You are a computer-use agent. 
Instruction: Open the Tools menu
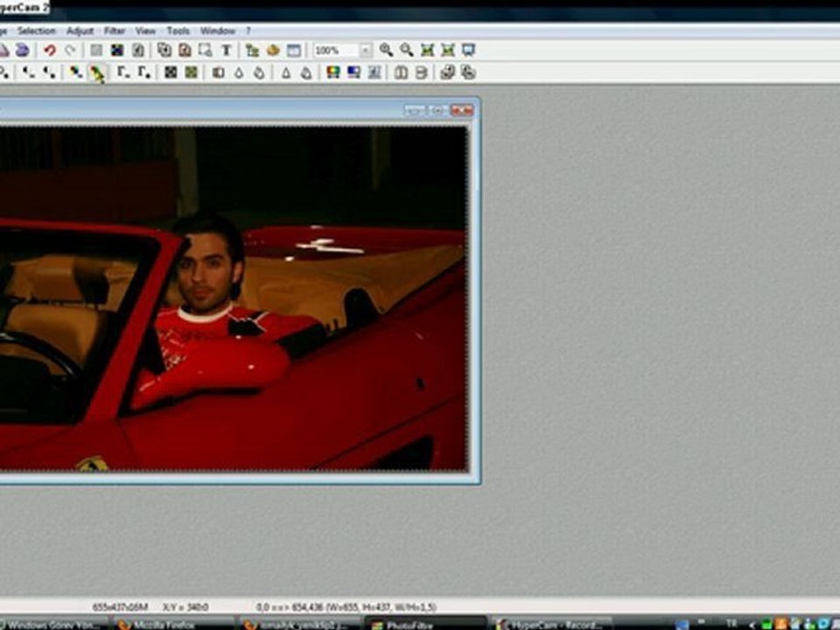click(178, 31)
